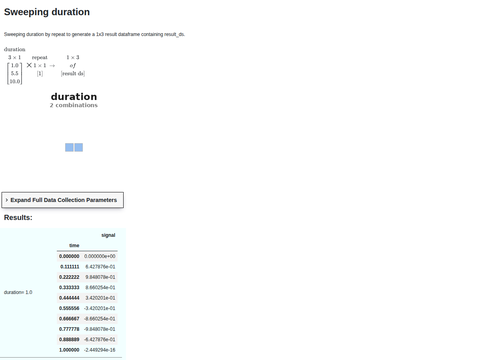Click the bold 'duration' plot title
The width and height of the screenshot is (480, 360).
click(x=74, y=97)
